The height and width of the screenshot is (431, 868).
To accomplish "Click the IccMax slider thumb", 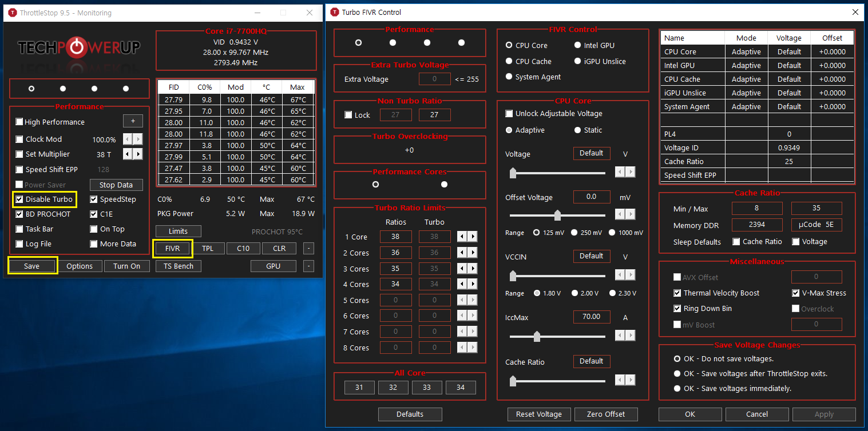I will coord(537,336).
